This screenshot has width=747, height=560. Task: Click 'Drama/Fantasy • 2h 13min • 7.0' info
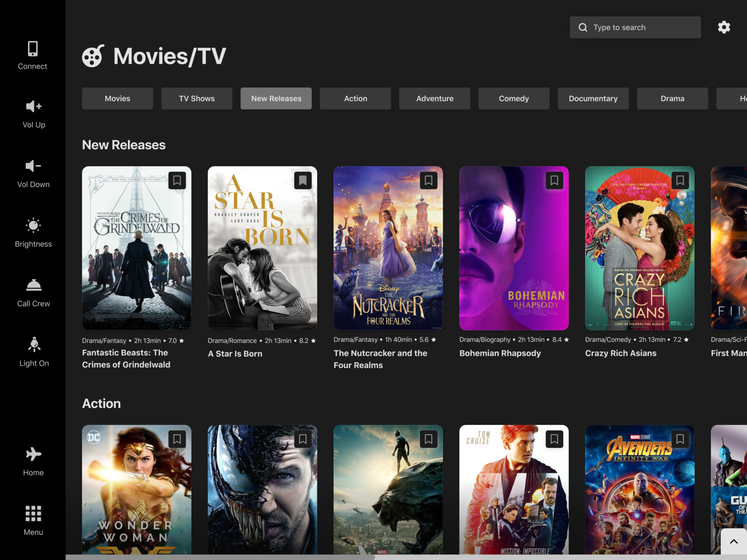(133, 341)
